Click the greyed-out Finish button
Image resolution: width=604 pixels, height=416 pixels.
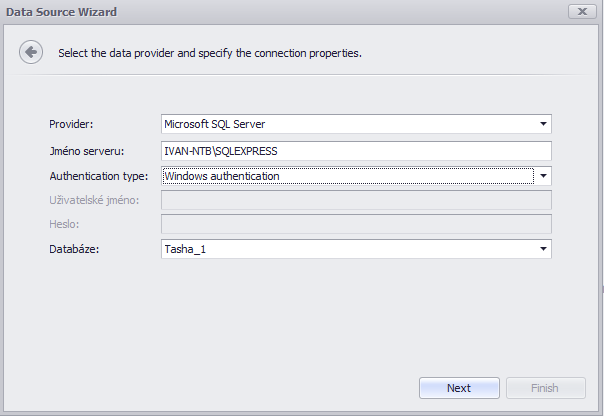[545, 388]
